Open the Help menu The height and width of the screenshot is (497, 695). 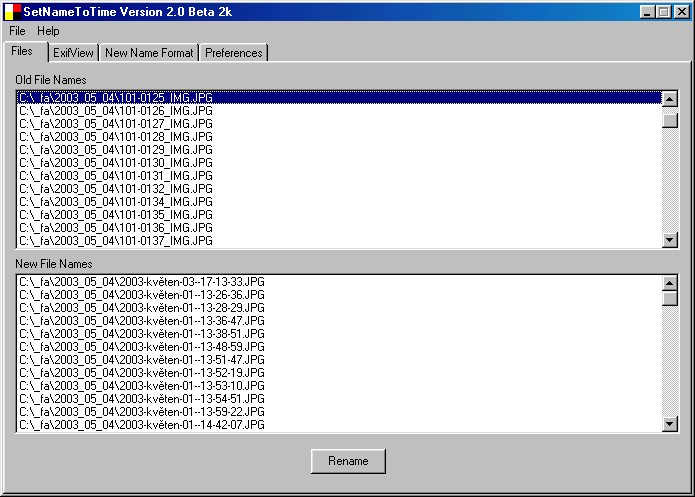(x=48, y=31)
